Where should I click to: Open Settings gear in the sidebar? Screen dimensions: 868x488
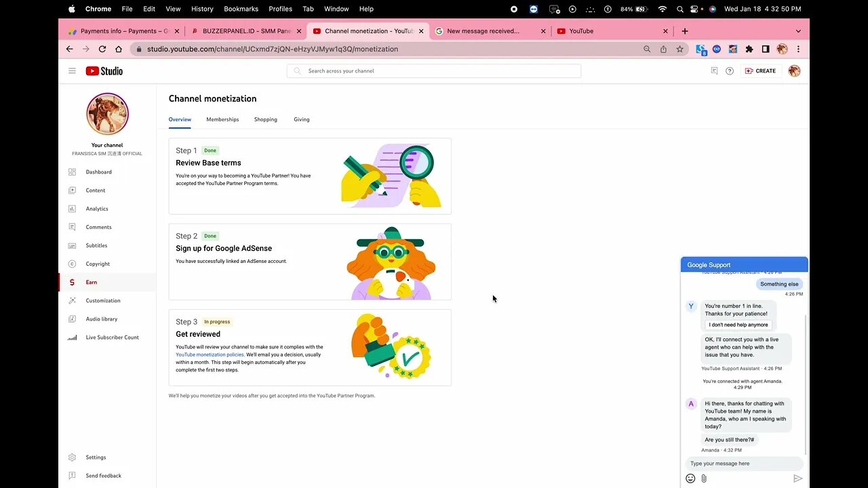(72, 457)
